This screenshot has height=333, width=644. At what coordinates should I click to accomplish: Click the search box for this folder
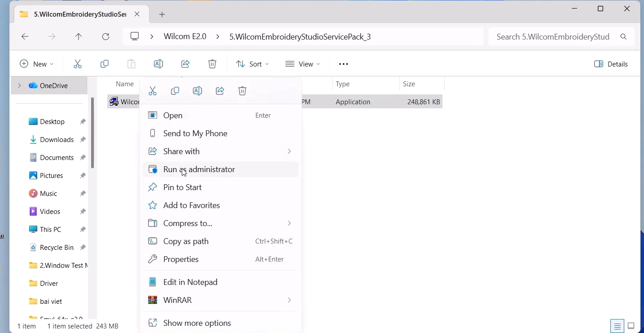(554, 37)
